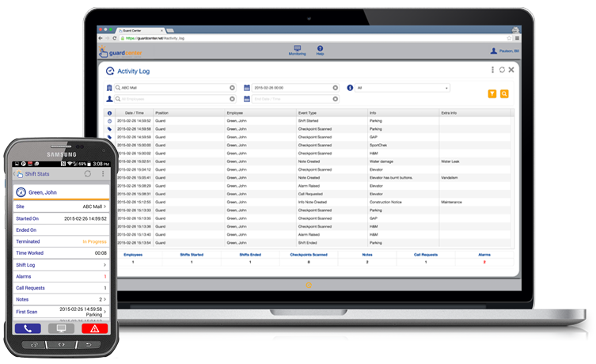This screenshot has width=596, height=364.
Task: Click the orange filter button
Action: tap(492, 94)
